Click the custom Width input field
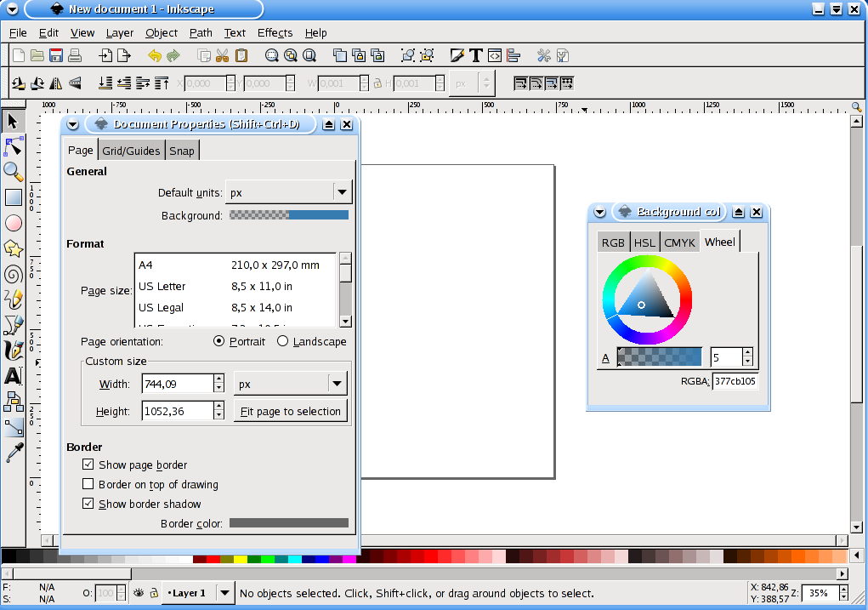The height and width of the screenshot is (610, 868). (178, 384)
